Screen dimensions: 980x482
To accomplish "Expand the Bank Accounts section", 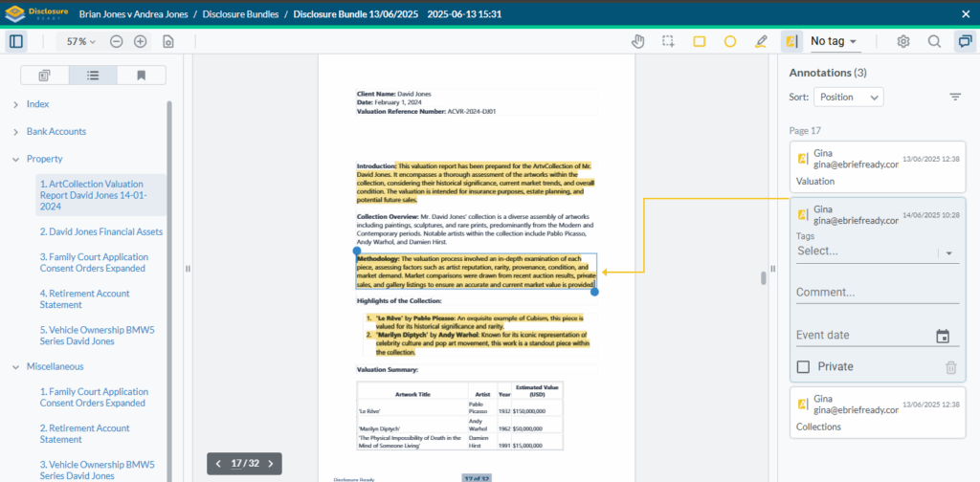I will (x=16, y=131).
